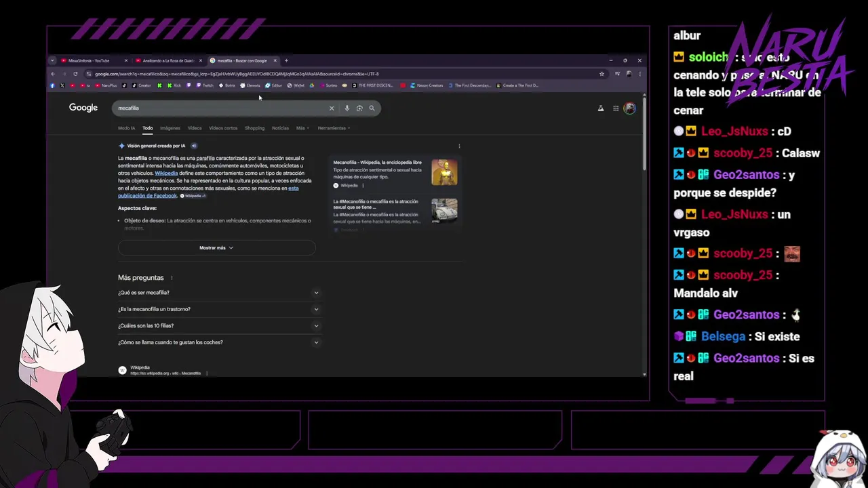
Task: Click the browser address bar URL
Action: point(237,73)
